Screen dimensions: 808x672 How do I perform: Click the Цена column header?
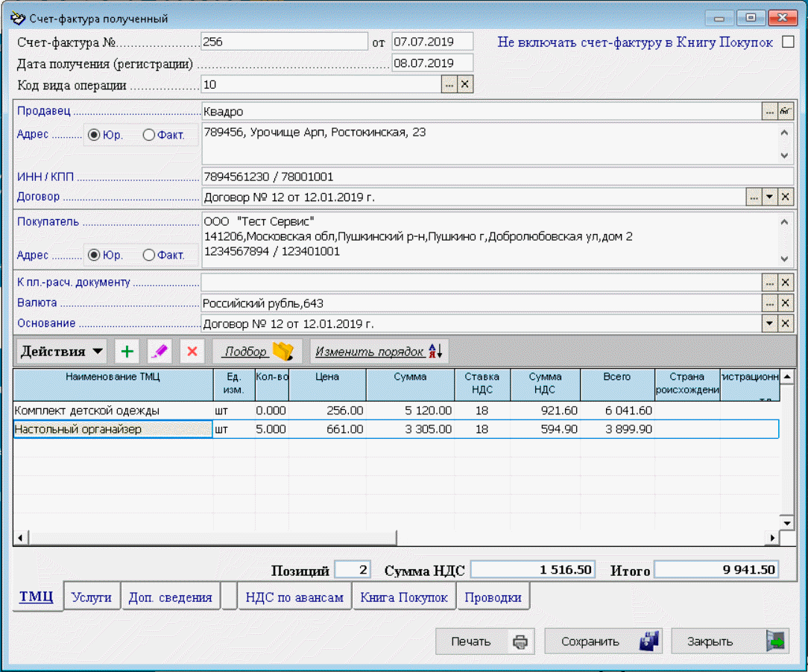[x=327, y=384]
